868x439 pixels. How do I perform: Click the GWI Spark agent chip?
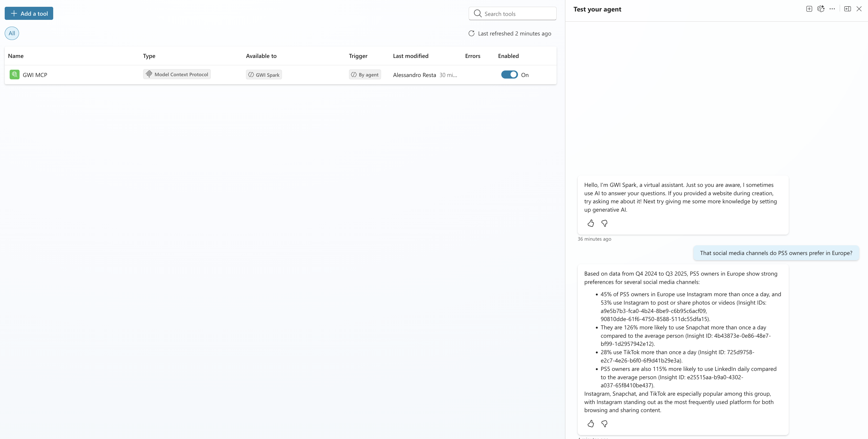click(x=264, y=75)
